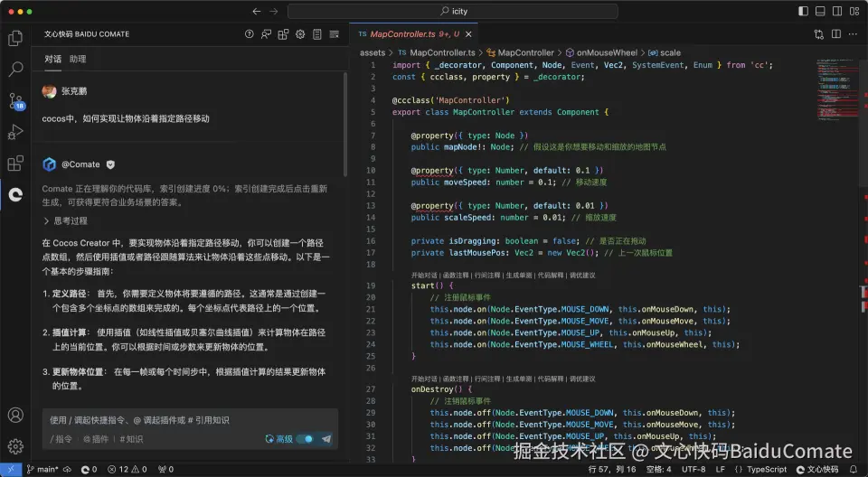Toggle the 高级 advanced mode switch

coord(305,439)
